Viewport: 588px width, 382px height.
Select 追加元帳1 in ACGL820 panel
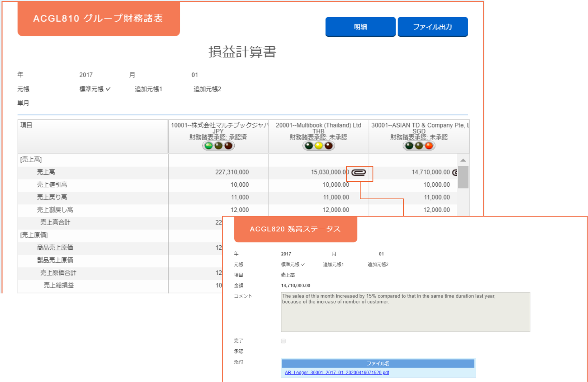tap(333, 264)
